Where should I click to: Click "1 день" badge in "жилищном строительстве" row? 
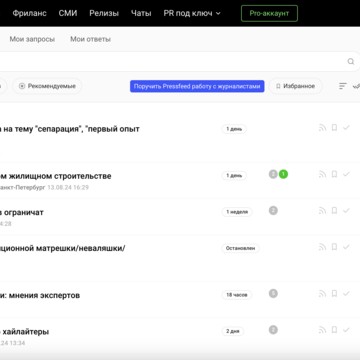coord(234,176)
